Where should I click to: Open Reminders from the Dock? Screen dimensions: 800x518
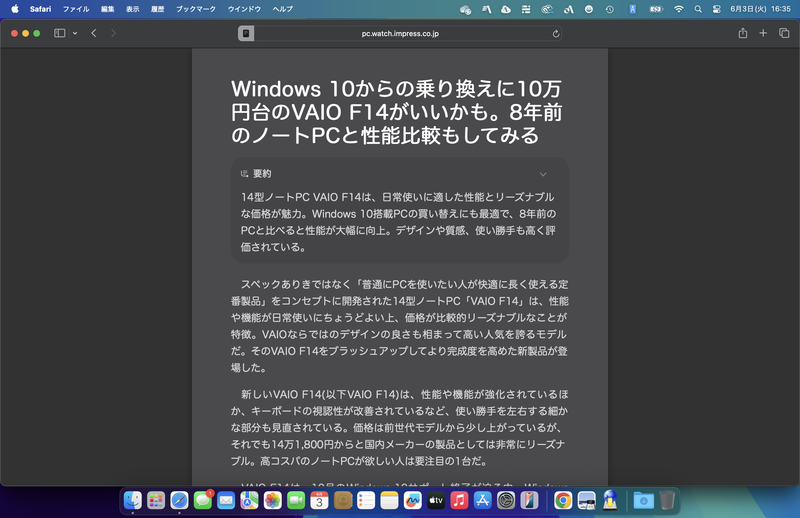click(366, 500)
